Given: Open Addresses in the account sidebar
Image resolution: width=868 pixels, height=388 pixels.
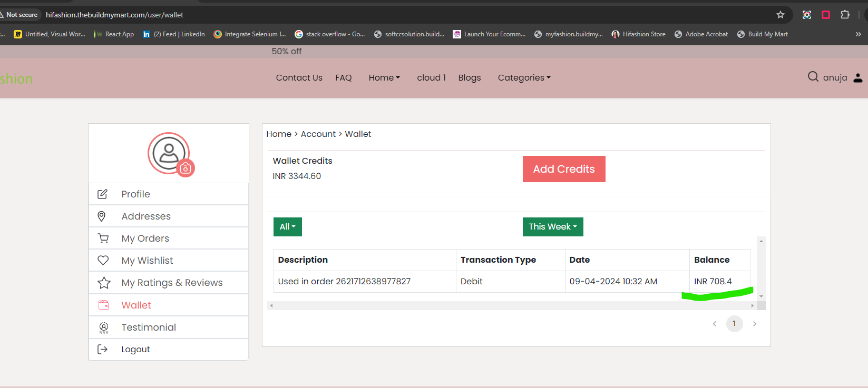Looking at the screenshot, I should [x=169, y=216].
